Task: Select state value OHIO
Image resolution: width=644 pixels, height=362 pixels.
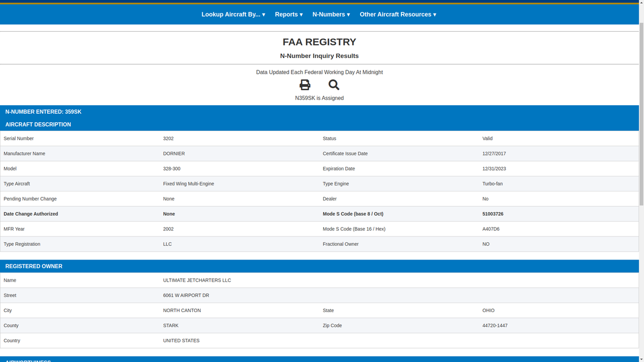Action: [488, 311]
